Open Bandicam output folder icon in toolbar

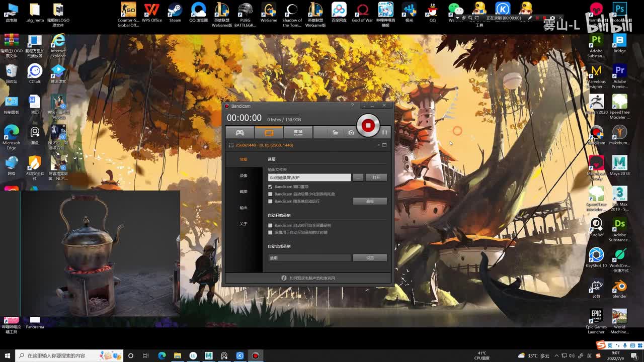335,133
